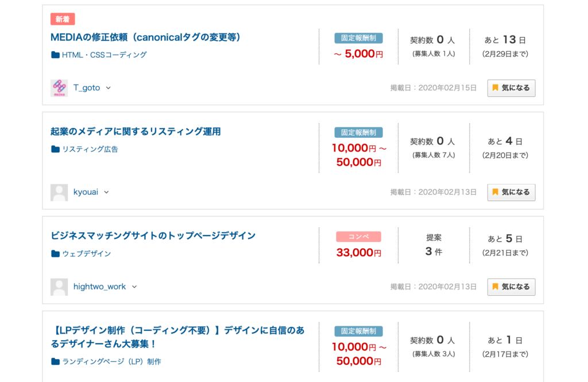The width and height of the screenshot is (588, 382).
Task: Click the hightwo_work username link
Action: pyautogui.click(x=99, y=287)
